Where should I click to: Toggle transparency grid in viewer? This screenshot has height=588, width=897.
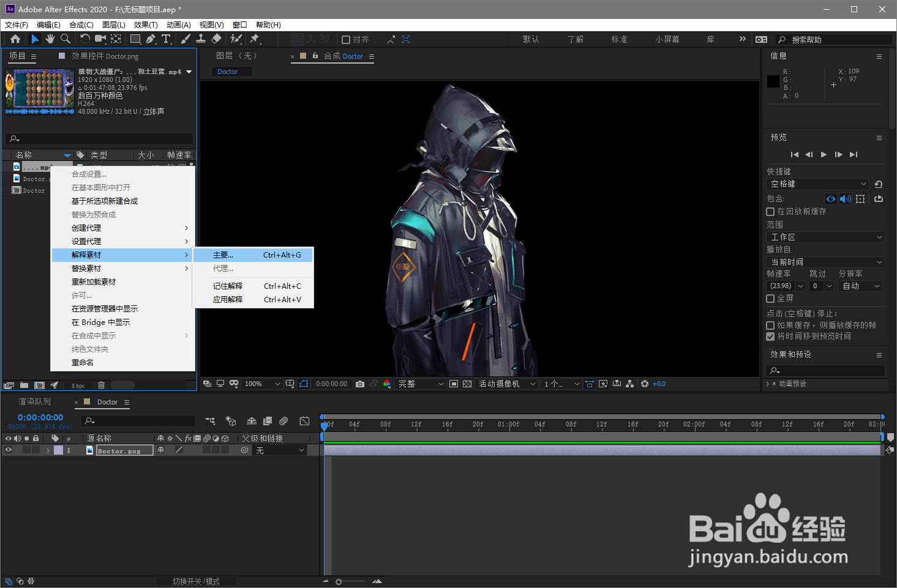click(467, 384)
